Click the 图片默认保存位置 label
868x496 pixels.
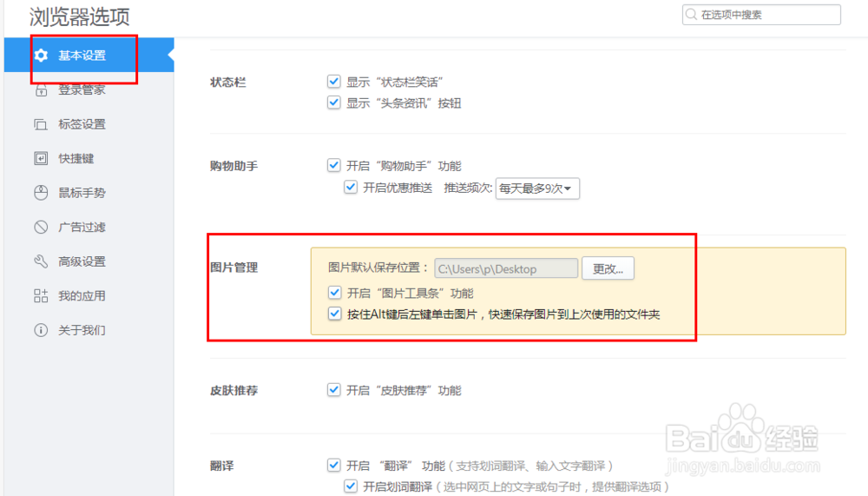point(378,268)
